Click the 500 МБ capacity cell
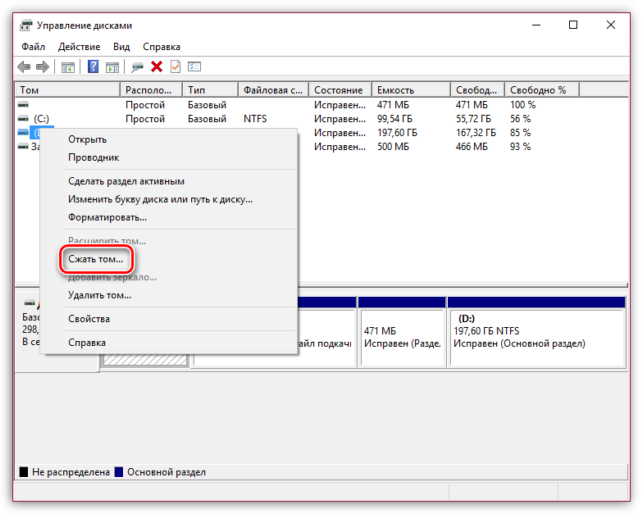643x514 pixels. click(x=393, y=147)
